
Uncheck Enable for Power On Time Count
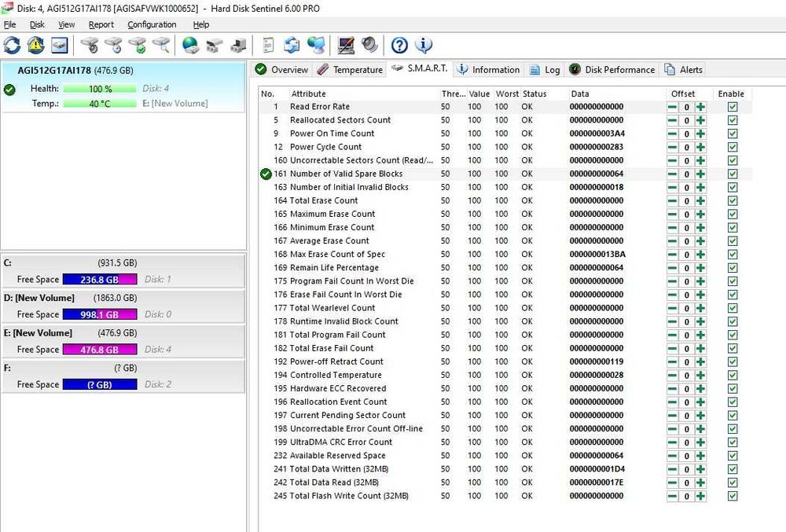733,134
